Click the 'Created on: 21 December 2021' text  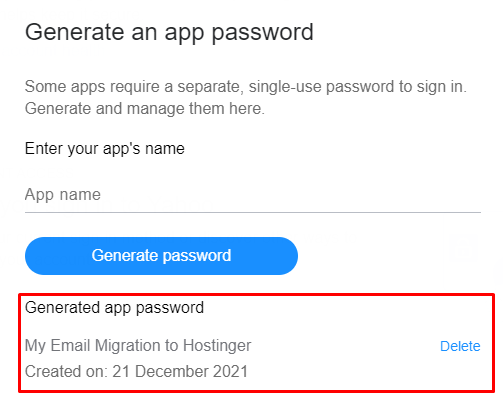136,371
